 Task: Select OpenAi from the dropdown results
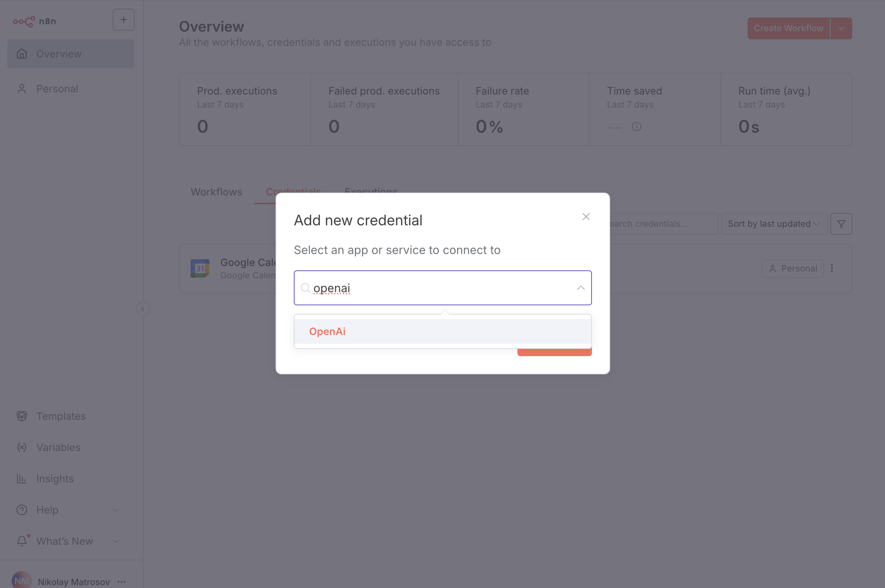tap(443, 331)
